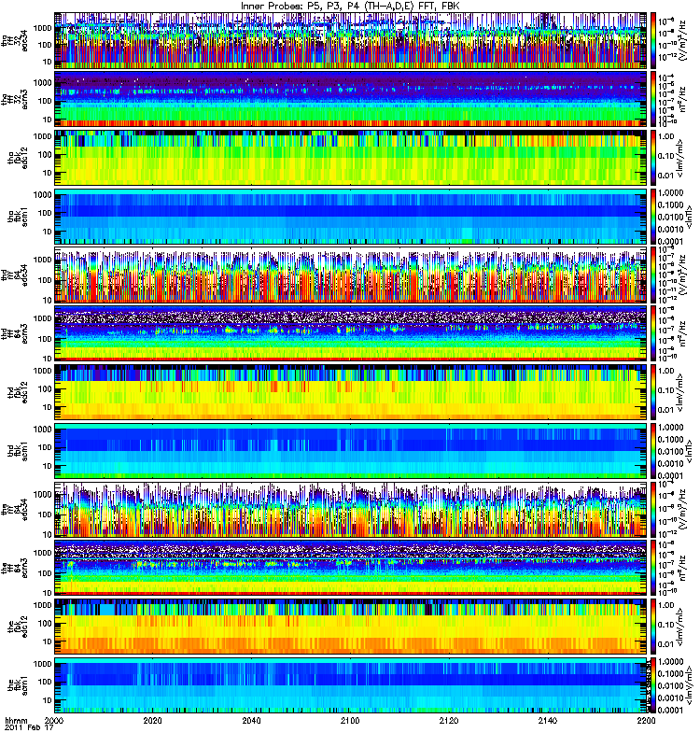700x747 pixels.
Task: Click the color bar beside the fff edc34 panel
Action: 652,509
